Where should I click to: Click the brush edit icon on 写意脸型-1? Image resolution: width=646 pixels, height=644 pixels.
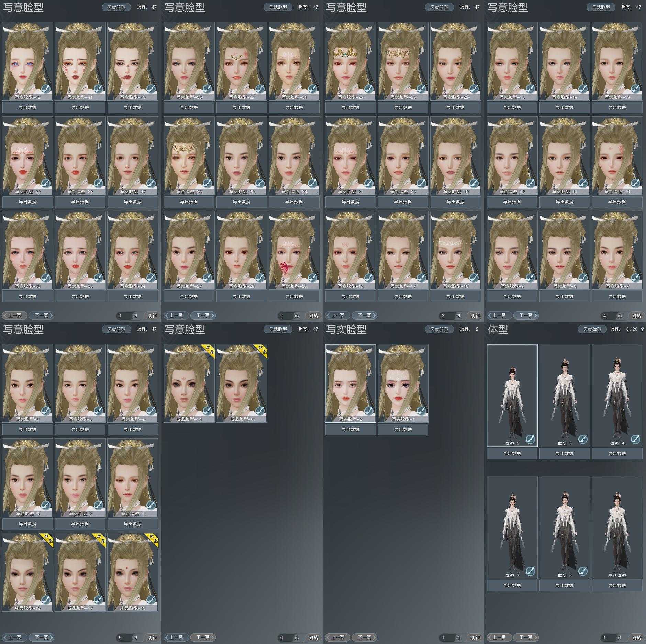coord(151,506)
